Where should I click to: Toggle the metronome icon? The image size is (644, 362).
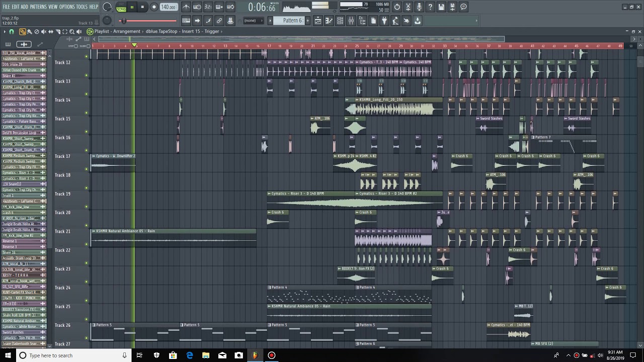(x=186, y=7)
